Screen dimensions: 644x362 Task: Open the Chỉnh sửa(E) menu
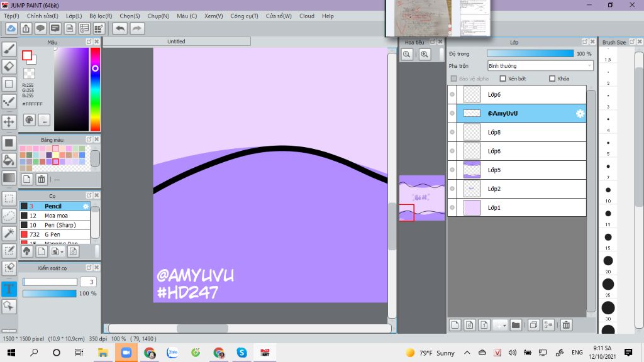42,16
